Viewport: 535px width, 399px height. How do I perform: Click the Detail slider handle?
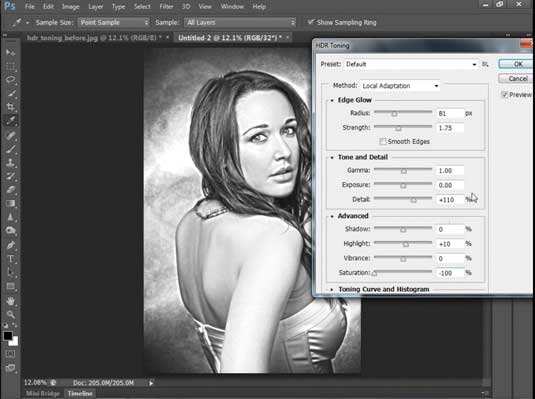pyautogui.click(x=414, y=200)
